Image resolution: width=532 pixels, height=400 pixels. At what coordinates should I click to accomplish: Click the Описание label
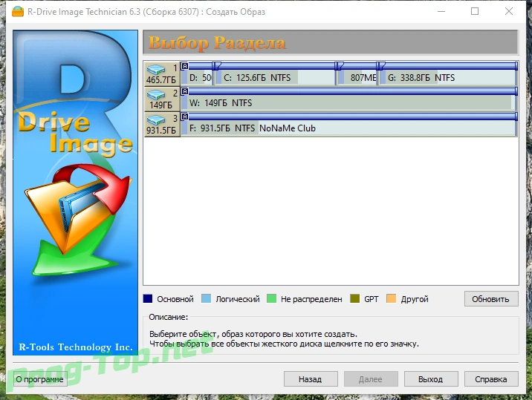point(168,317)
